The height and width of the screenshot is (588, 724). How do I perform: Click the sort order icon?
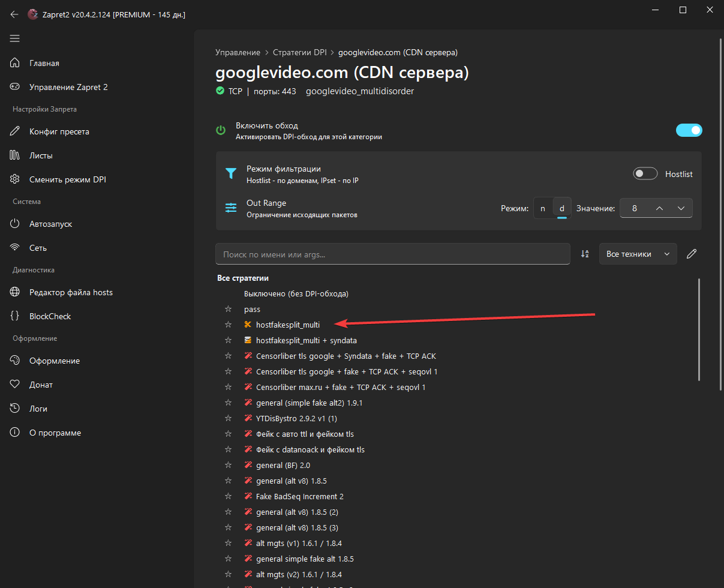click(x=585, y=254)
